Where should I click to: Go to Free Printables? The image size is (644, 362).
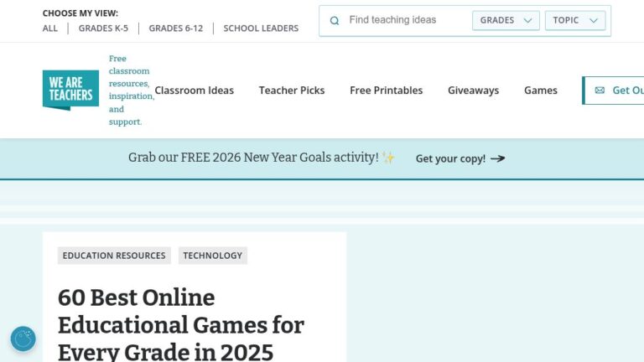(386, 90)
